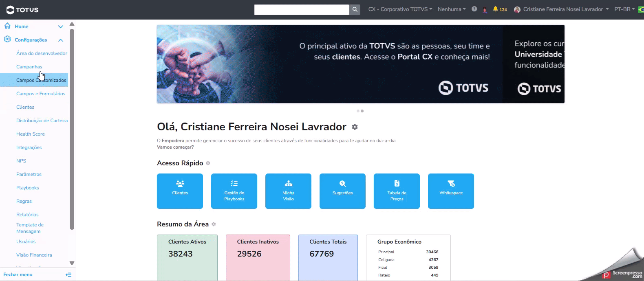Open notifications bell showing 124
Screen dimensions: 644x281
pyautogui.click(x=500, y=9)
